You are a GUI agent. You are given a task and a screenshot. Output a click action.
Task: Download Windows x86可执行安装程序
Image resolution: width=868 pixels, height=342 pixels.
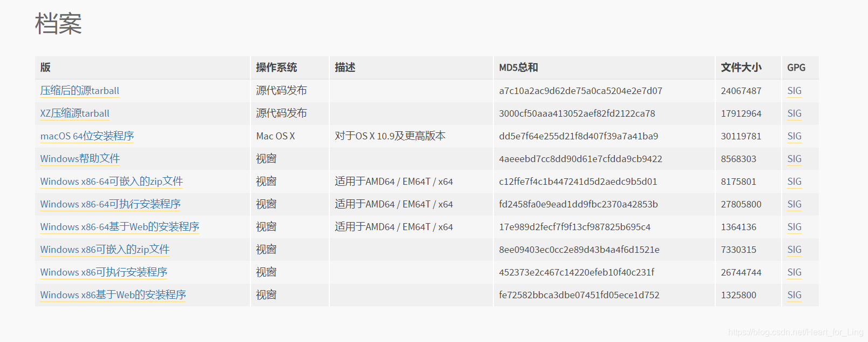coord(104,272)
